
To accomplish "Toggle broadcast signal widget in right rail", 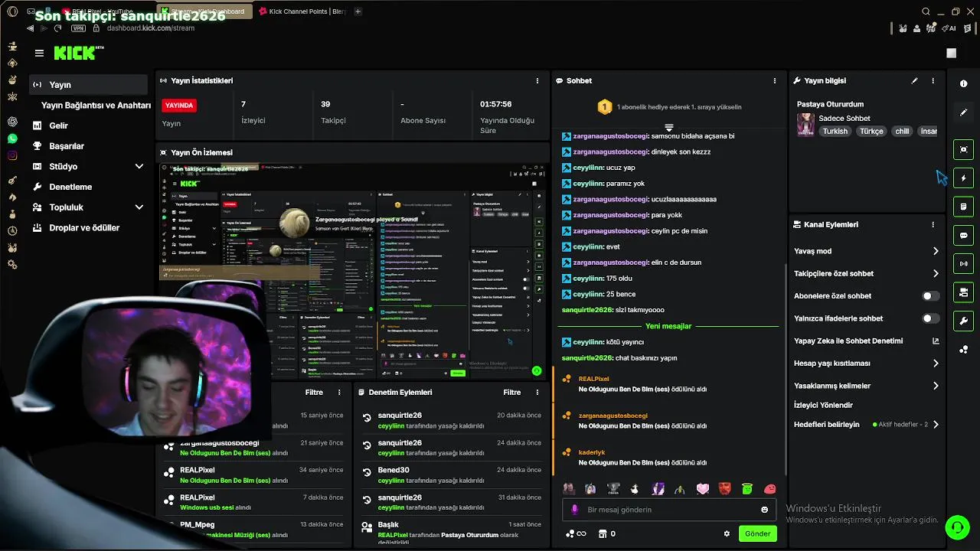I will (x=963, y=264).
